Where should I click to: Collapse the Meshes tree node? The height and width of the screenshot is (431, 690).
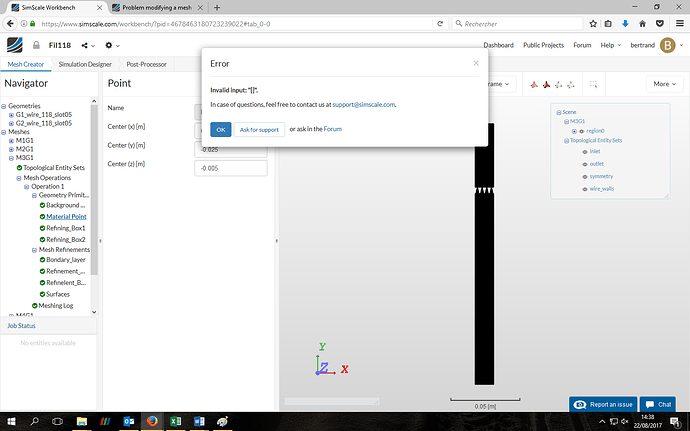click(4, 132)
